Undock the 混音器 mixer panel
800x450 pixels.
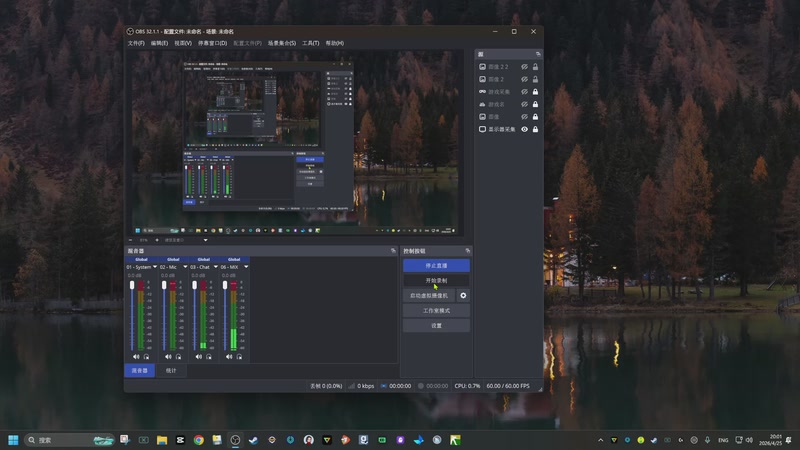click(393, 251)
